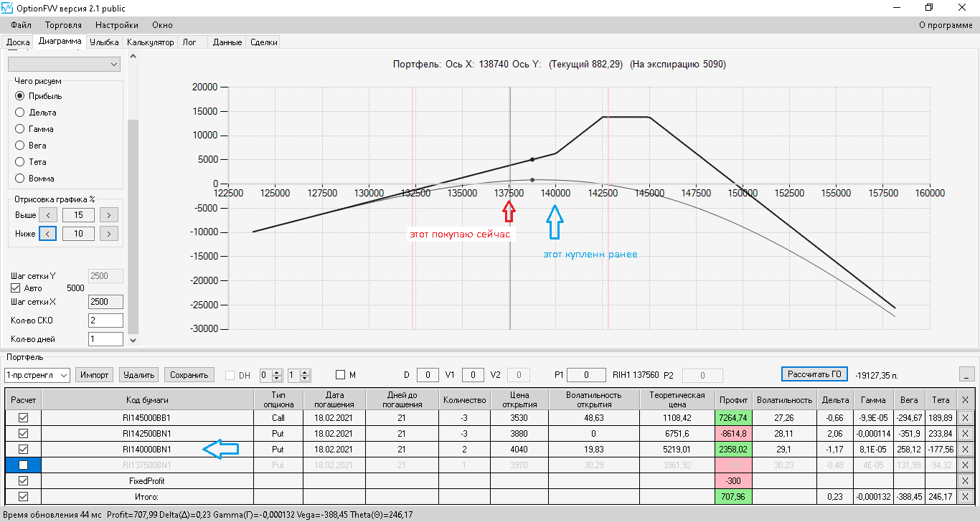
Task: Click the X in the table header corner
Action: point(965,399)
